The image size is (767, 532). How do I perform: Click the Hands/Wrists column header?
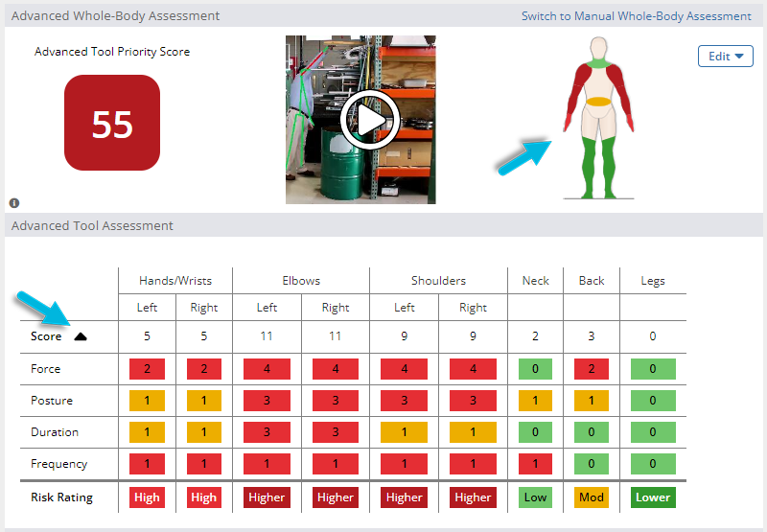(175, 281)
